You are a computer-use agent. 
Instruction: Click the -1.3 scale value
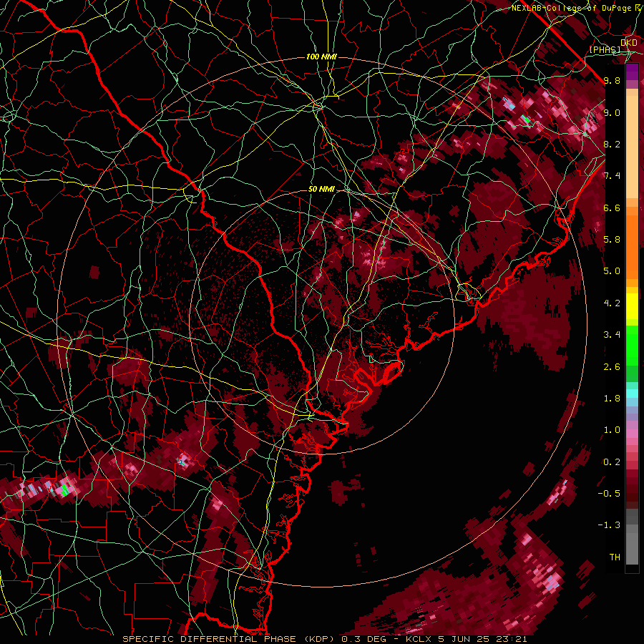(x=609, y=525)
